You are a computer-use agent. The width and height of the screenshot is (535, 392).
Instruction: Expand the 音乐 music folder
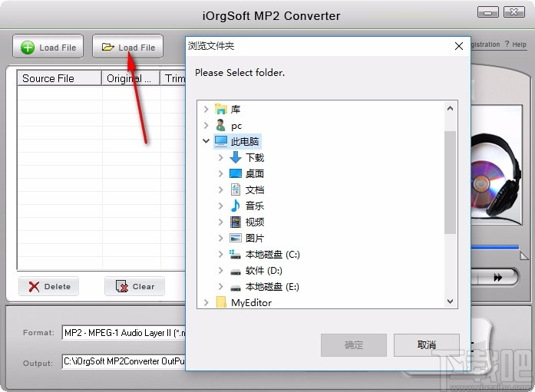click(221, 206)
